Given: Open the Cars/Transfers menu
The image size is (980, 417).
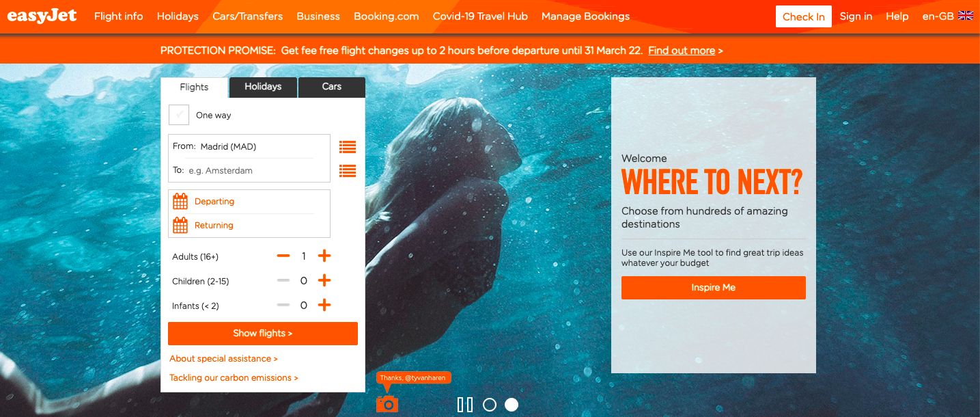Looking at the screenshot, I should (248, 16).
